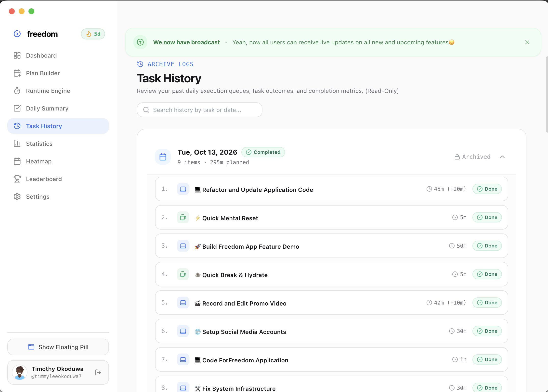Open Dashboard from the sidebar
The width and height of the screenshot is (548, 392).
pyautogui.click(x=58, y=55)
